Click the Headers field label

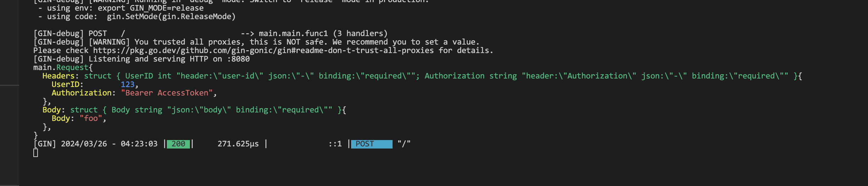coord(58,76)
